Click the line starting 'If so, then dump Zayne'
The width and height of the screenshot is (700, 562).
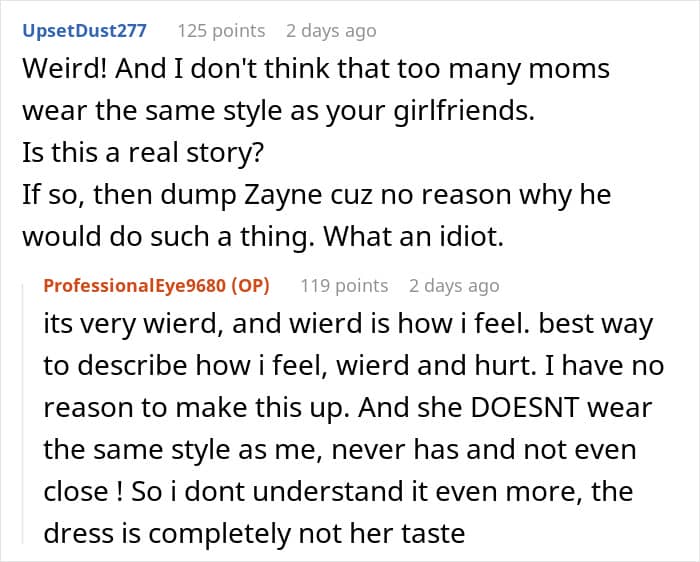coord(317,195)
